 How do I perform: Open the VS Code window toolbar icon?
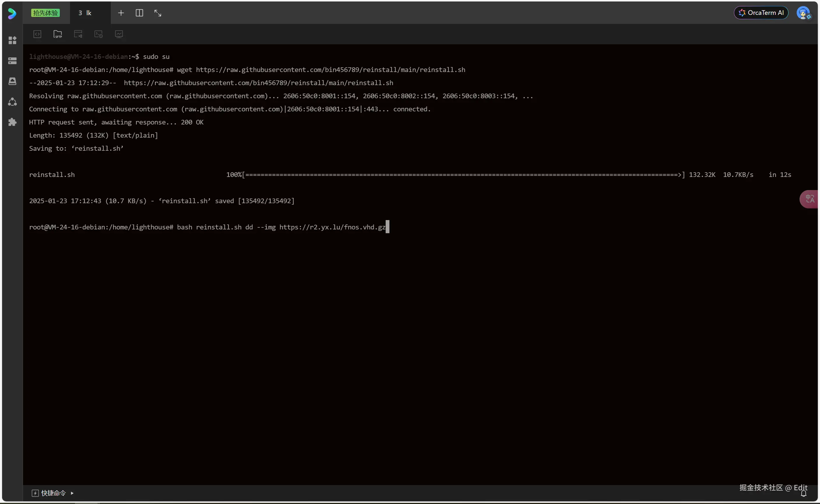tap(78, 34)
